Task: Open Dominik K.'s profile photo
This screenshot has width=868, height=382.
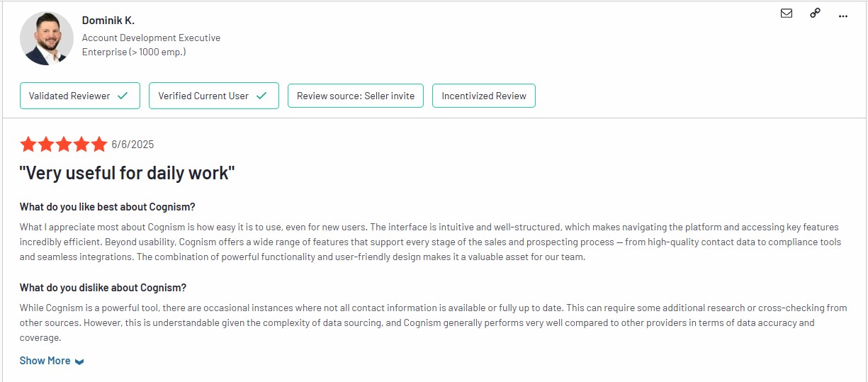Action: tap(47, 38)
